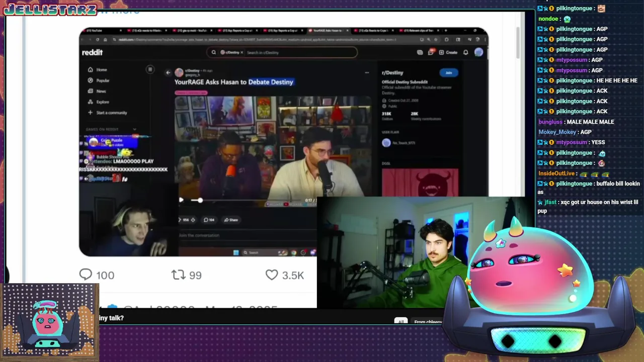Click the back arrow beside the post title
The image size is (644, 362).
(x=168, y=72)
